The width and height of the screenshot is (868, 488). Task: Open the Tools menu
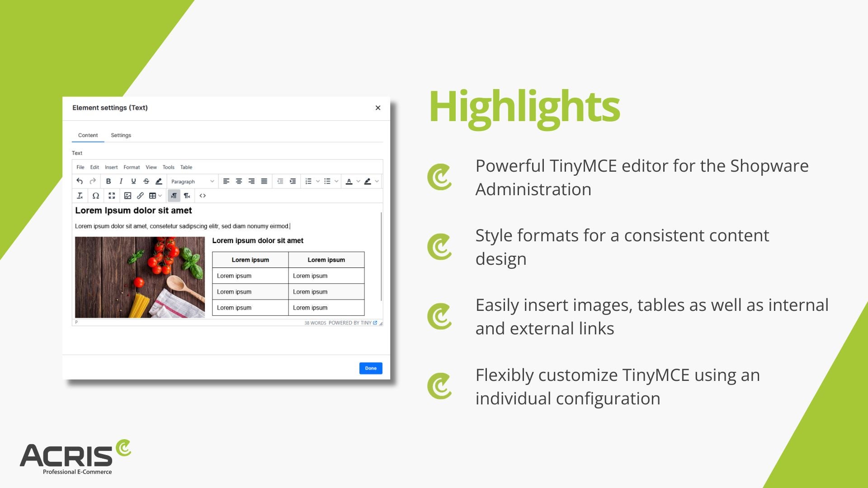169,167
